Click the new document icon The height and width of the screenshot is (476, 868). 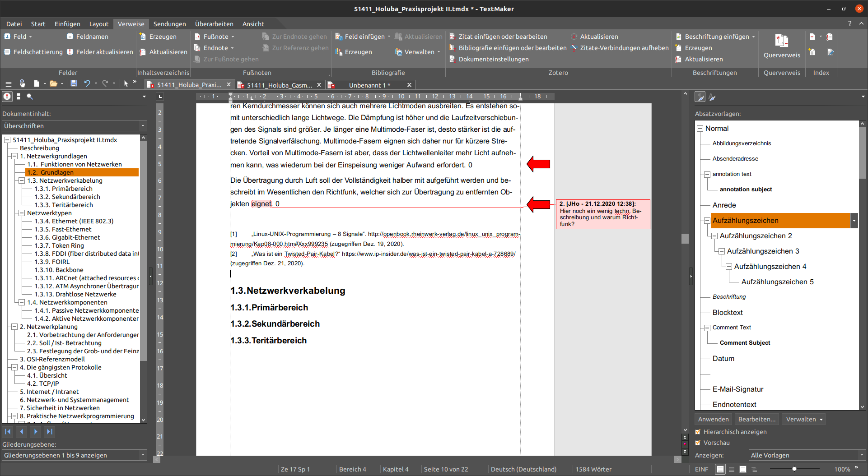tap(37, 83)
